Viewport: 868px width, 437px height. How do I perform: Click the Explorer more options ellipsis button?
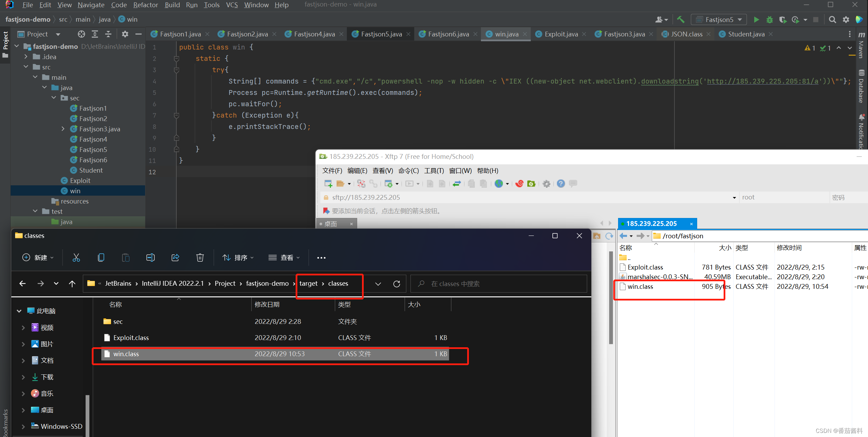pos(321,258)
